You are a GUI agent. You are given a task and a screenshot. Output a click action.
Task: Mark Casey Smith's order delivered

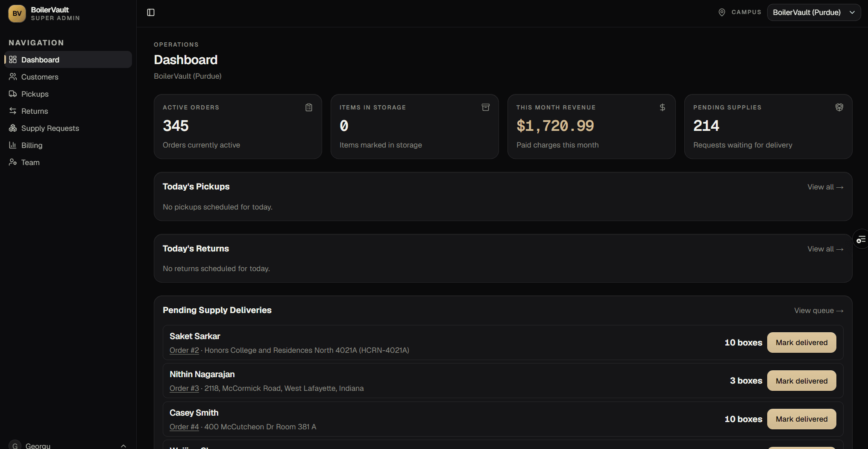(x=801, y=419)
